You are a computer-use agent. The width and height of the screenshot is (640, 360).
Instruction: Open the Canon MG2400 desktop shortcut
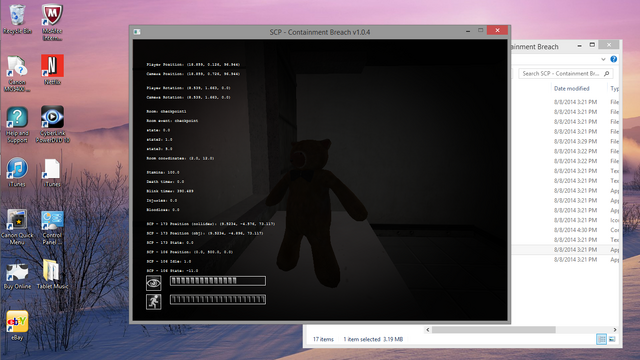point(17,73)
